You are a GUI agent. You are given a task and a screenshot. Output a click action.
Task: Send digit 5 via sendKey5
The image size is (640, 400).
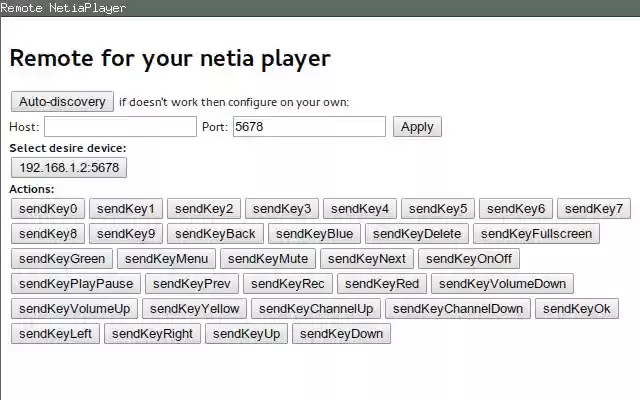coord(438,209)
